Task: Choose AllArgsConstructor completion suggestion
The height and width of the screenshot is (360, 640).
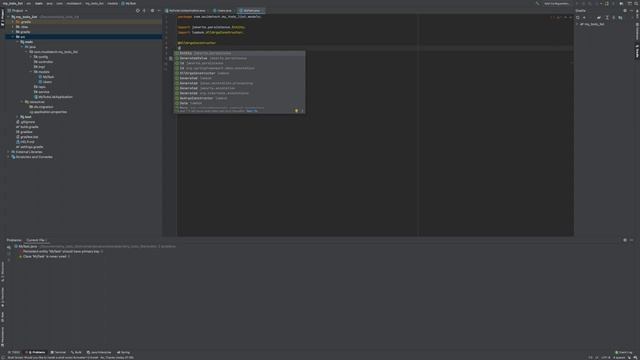Action: [x=239, y=73]
